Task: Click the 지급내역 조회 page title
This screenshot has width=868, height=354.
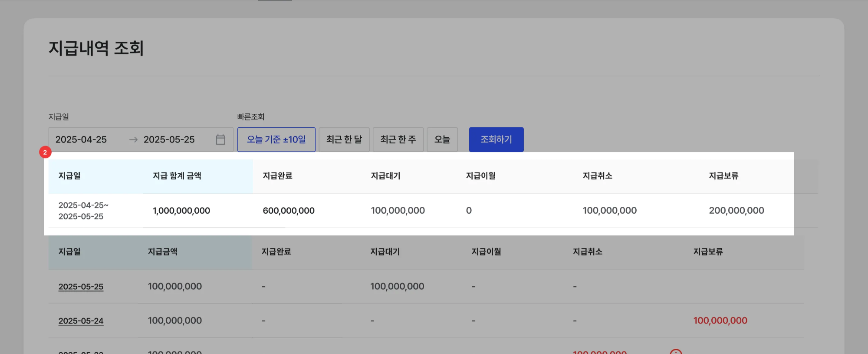Action: point(96,48)
